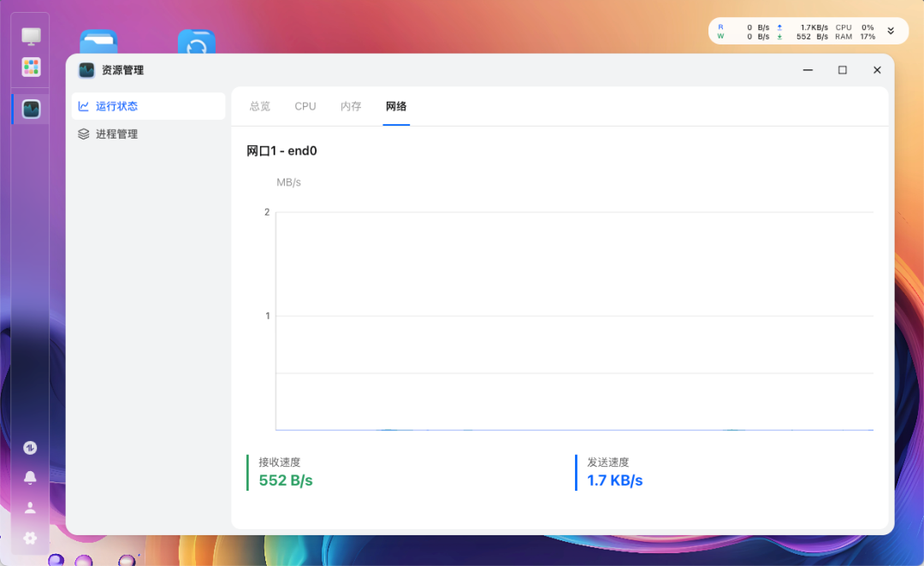Click the stacked layers icon beside 进程管理

click(83, 133)
